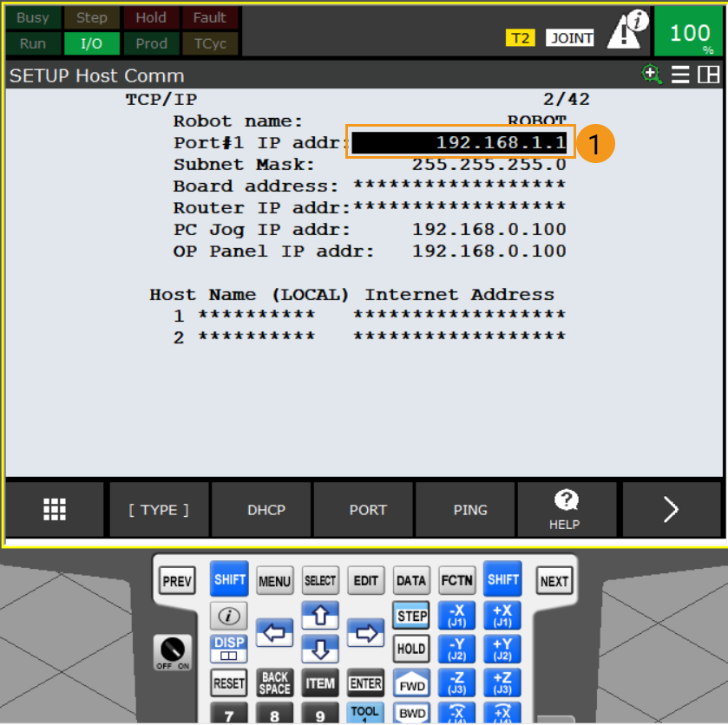Open the [ TYPE ] selection menu

158,510
